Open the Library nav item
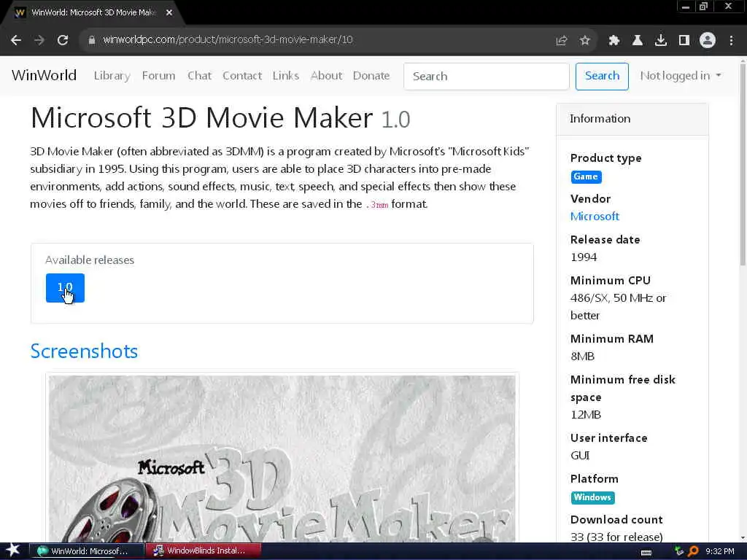This screenshot has width=747, height=560. click(112, 76)
